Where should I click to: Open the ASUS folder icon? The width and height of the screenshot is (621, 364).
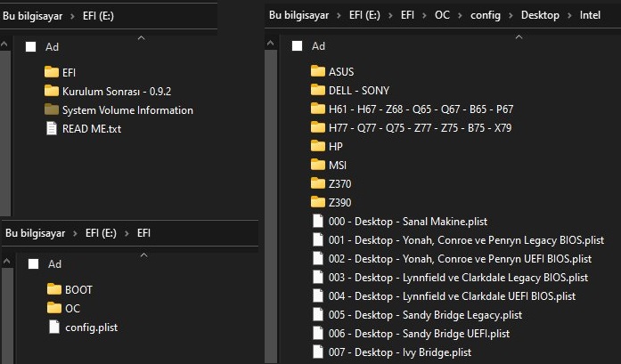pos(318,72)
